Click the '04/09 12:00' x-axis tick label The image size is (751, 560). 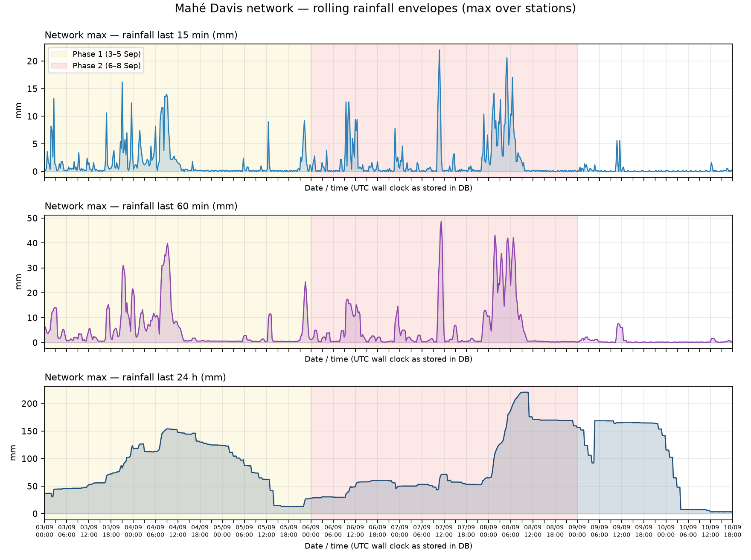[x=178, y=531]
